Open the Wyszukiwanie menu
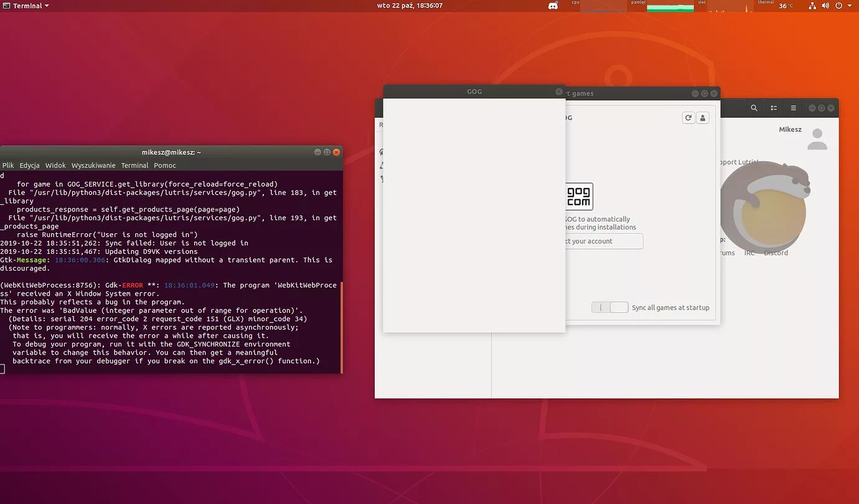This screenshot has height=504, width=859. (93, 166)
